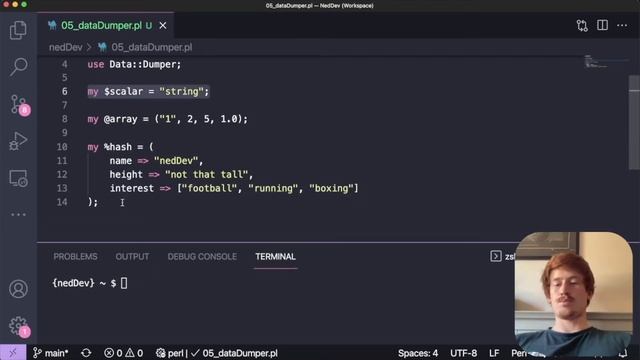Open editor More Actions ellipsis
This screenshot has height=360, width=640.
coord(622,25)
